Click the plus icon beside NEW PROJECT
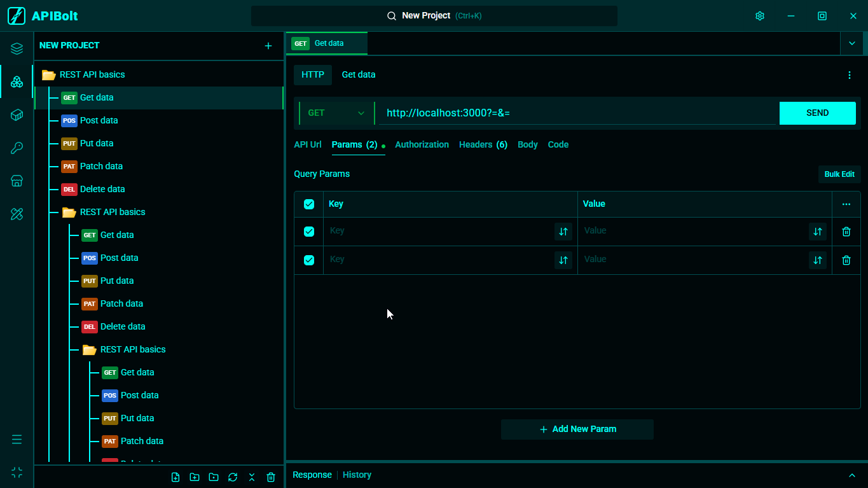Viewport: 868px width, 488px height. click(x=268, y=46)
